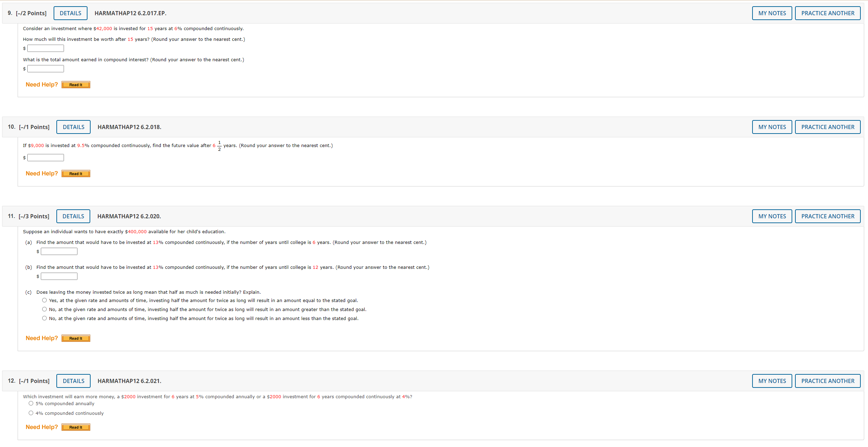Select 'amount greater than the stated goal' option
The height and width of the screenshot is (447, 868).
(x=45, y=309)
